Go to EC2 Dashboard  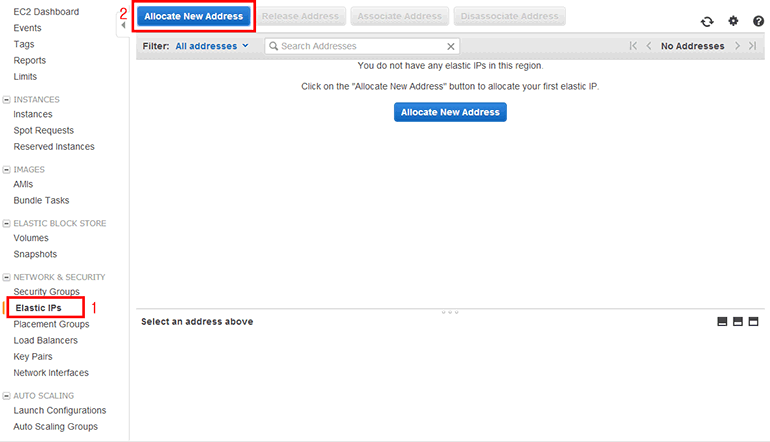(45, 12)
